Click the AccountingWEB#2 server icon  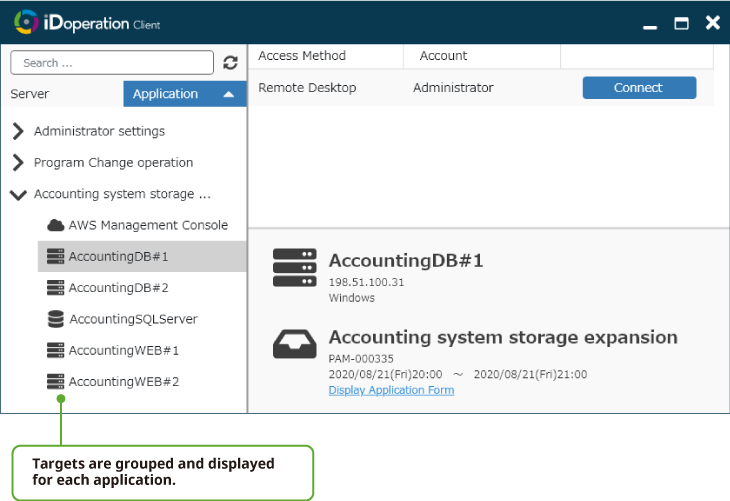click(55, 381)
